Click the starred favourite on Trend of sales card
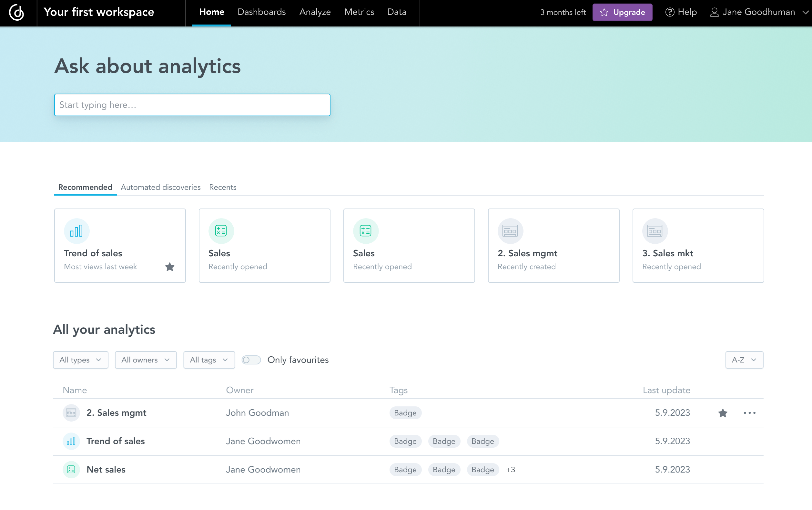Screen dimensions: 812x510 [170, 267]
